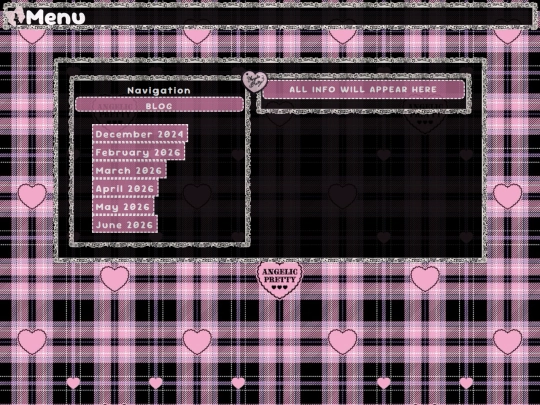Viewport: 540px width, 405px height.
Task: Go to March 2026 blog entry
Action: click(129, 170)
